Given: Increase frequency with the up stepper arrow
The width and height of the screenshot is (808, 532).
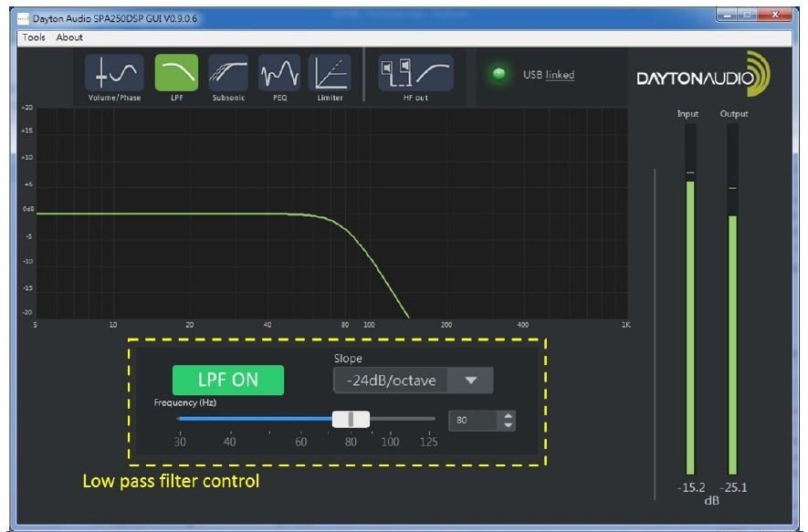Looking at the screenshot, I should coord(509,415).
